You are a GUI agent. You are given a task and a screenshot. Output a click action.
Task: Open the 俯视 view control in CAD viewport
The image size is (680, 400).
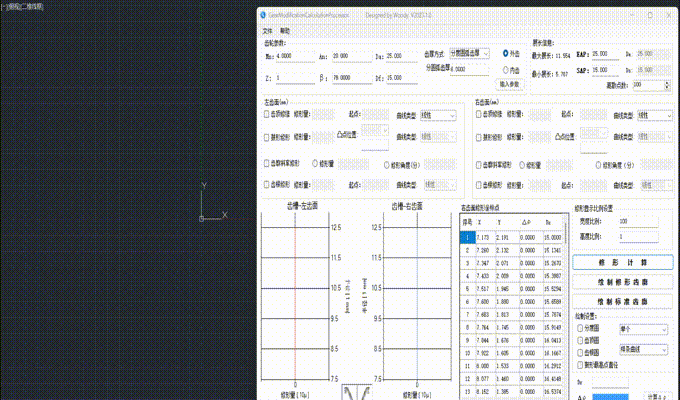[x=13, y=7]
